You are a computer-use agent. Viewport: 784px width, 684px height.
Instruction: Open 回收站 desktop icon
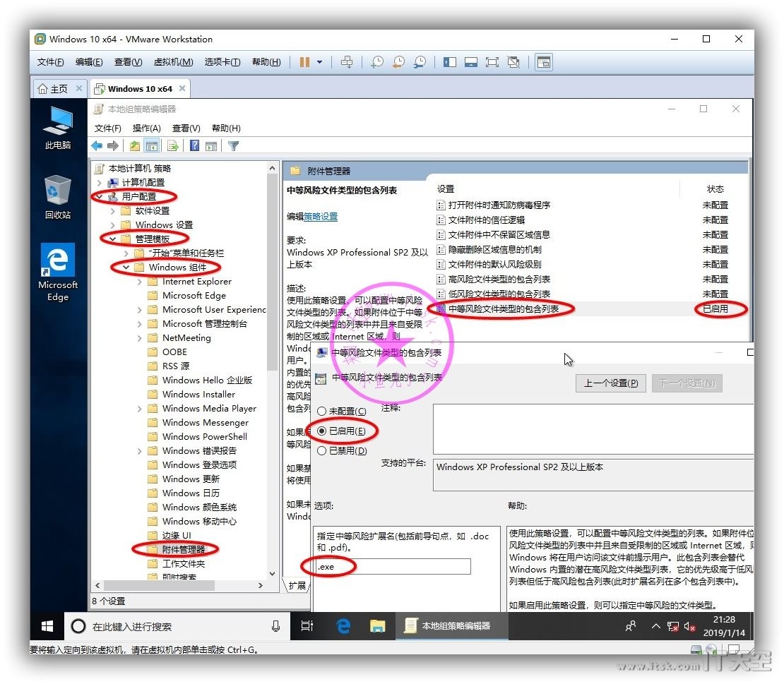coord(57,197)
